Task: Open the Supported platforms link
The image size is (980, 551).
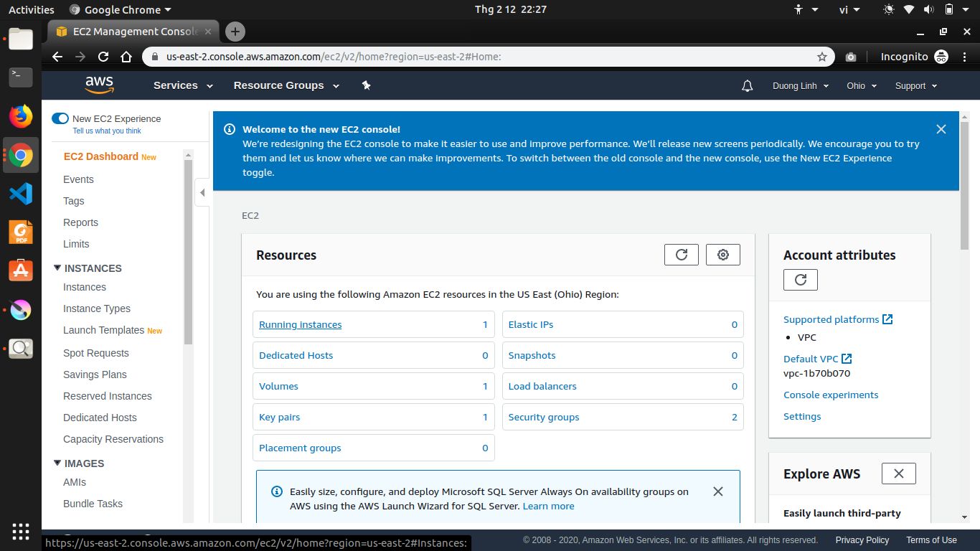Action: 838,319
